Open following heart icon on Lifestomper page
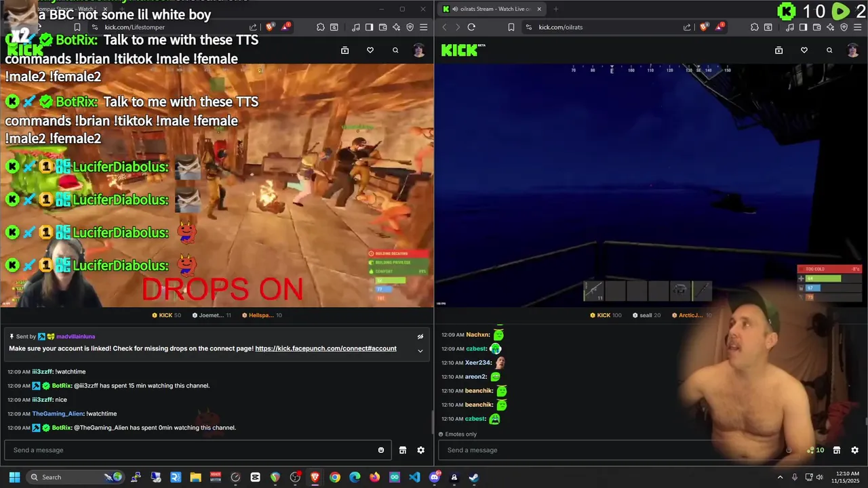The width and height of the screenshot is (868, 488). pyautogui.click(x=370, y=50)
